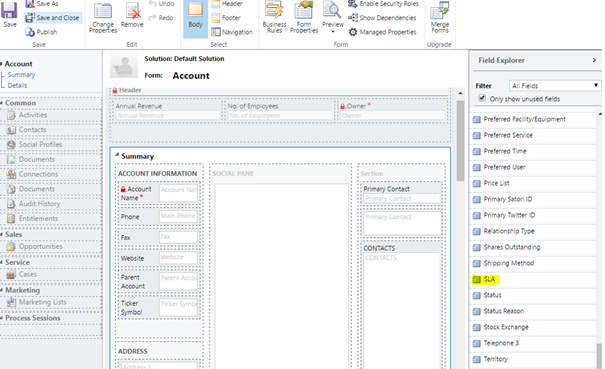This screenshot has width=605, height=369.
Task: Collapse the Service navigation group
Action: coord(1,262)
